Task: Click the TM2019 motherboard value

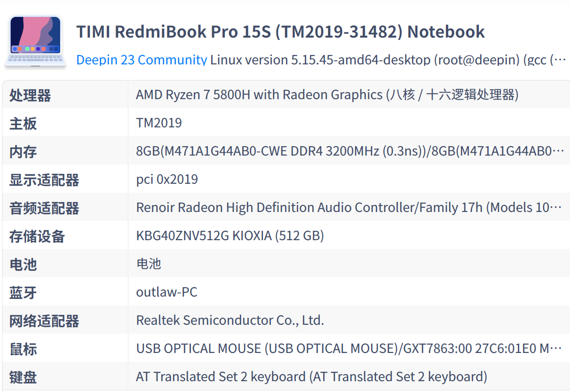Action: 159,123
